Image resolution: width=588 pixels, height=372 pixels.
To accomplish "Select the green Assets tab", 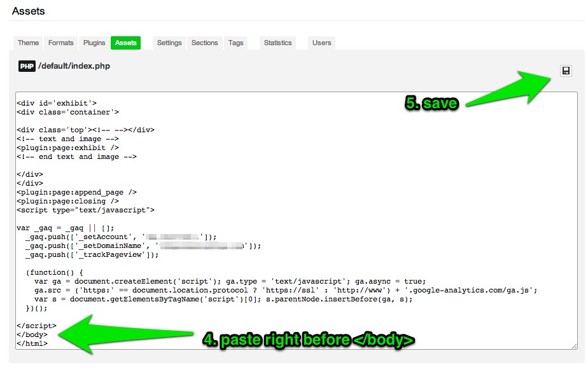I will coord(125,43).
